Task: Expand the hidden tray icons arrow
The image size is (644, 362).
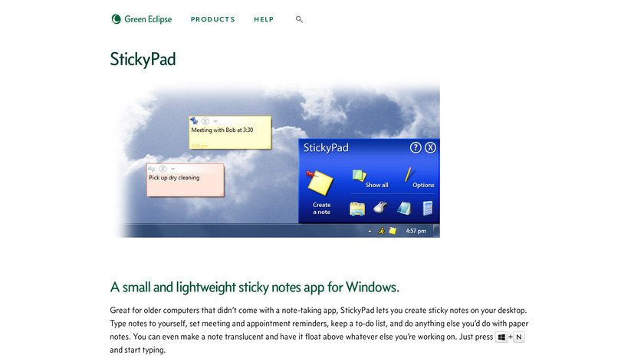Action: coord(370,232)
